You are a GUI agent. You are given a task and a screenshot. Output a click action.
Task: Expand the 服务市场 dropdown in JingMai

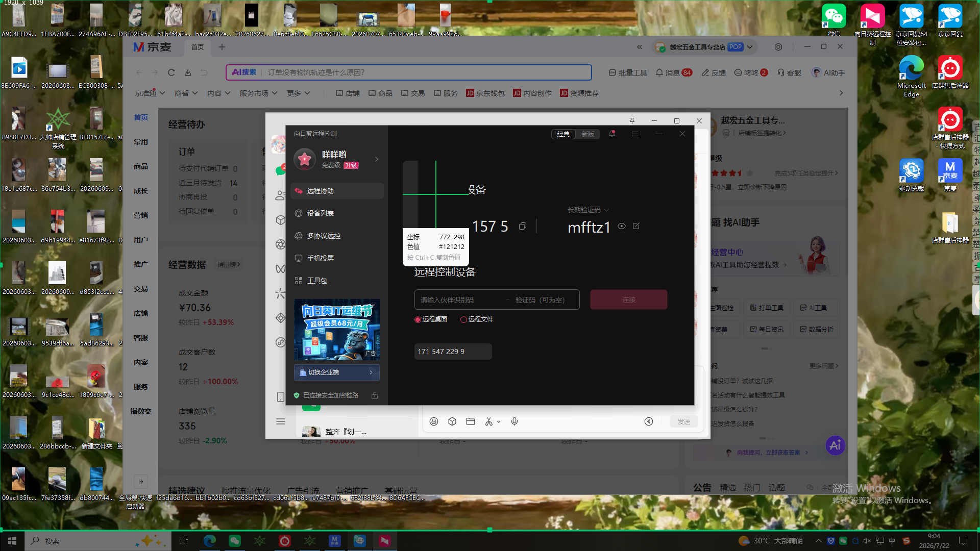pyautogui.click(x=259, y=93)
